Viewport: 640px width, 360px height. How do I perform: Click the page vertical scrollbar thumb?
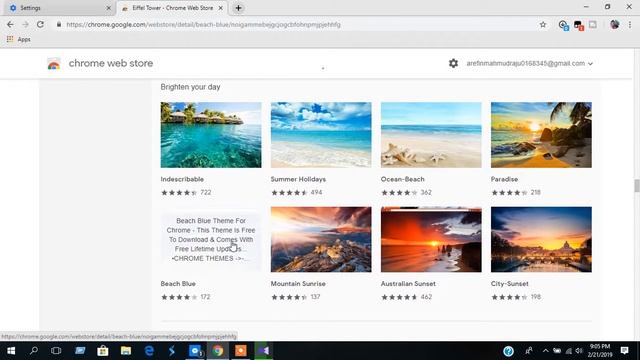click(636, 185)
